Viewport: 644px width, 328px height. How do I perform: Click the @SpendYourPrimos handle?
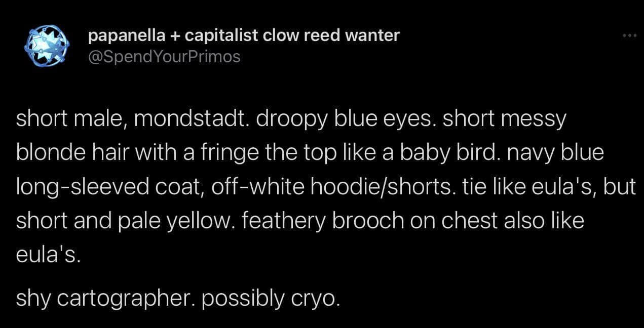pyautogui.click(x=164, y=56)
